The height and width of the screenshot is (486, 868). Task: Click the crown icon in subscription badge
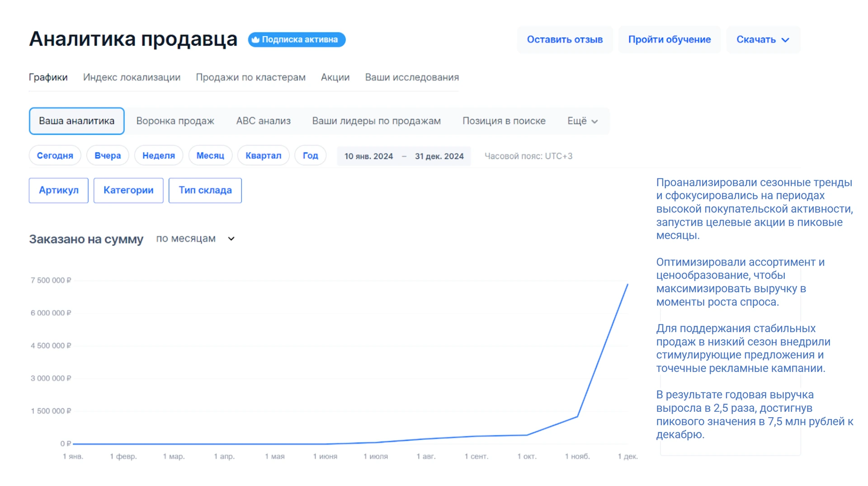(255, 40)
